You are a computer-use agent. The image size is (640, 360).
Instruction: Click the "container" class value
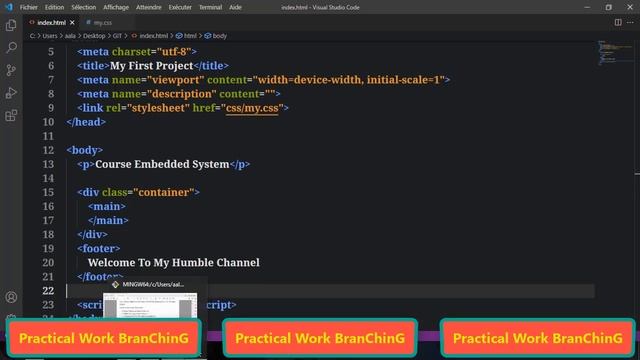point(163,192)
